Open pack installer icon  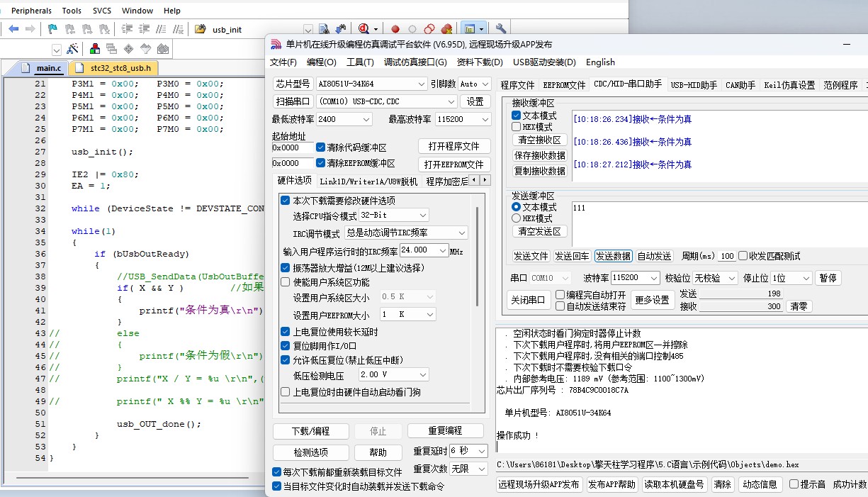[162, 50]
